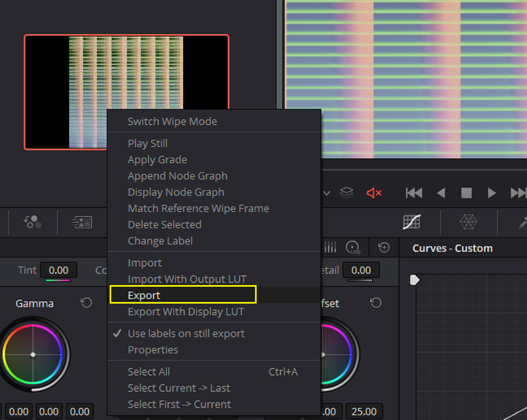Choose Select All from context menu

(214, 372)
